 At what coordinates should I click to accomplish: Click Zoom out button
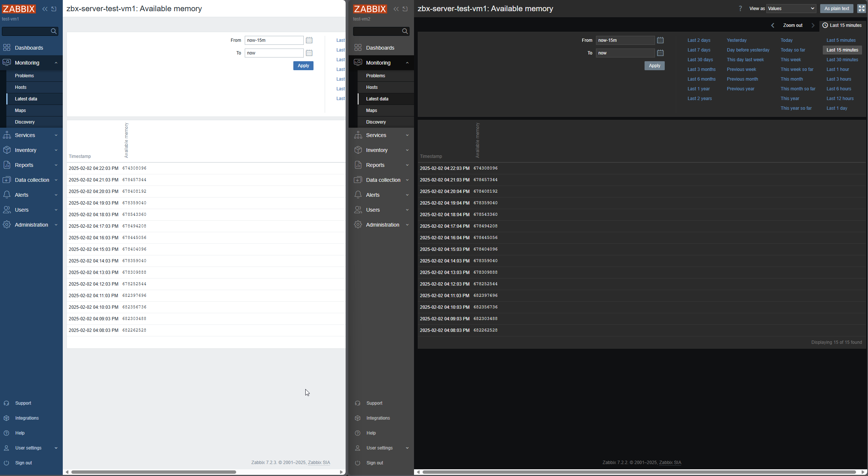pyautogui.click(x=793, y=25)
